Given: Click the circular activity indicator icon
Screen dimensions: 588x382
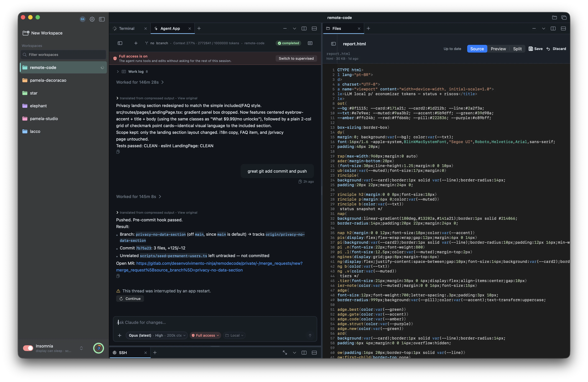Looking at the screenshot, I should [x=99, y=348].
